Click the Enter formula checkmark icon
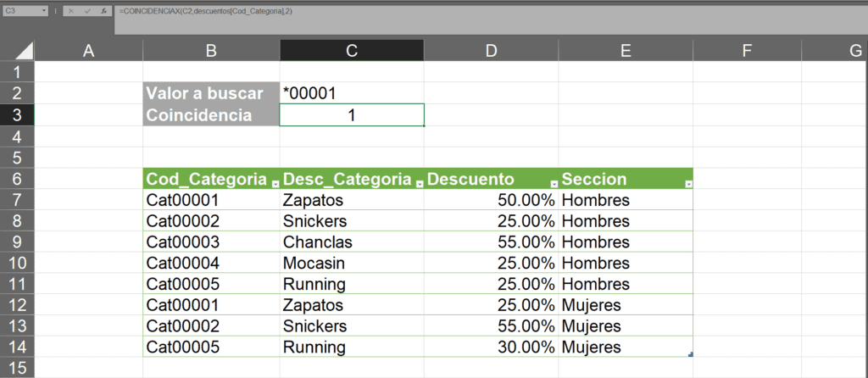The height and width of the screenshot is (378, 868). click(x=87, y=10)
